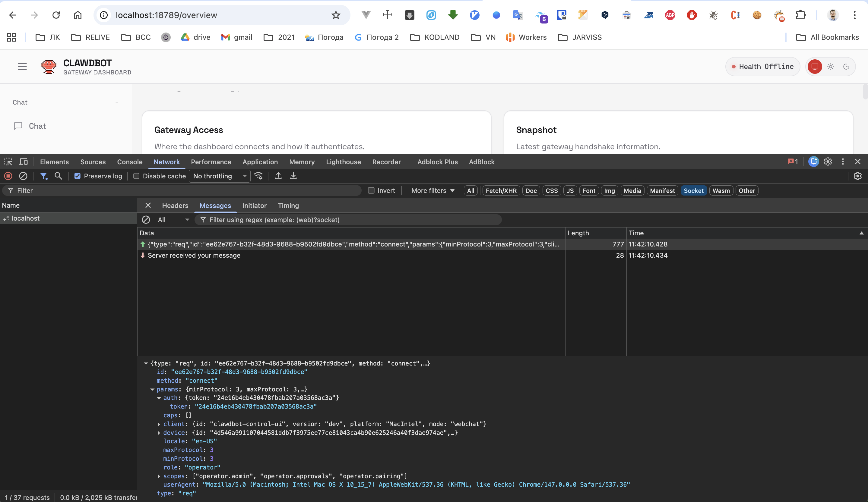Select localhost websocket request
The image size is (868, 502).
(68, 218)
